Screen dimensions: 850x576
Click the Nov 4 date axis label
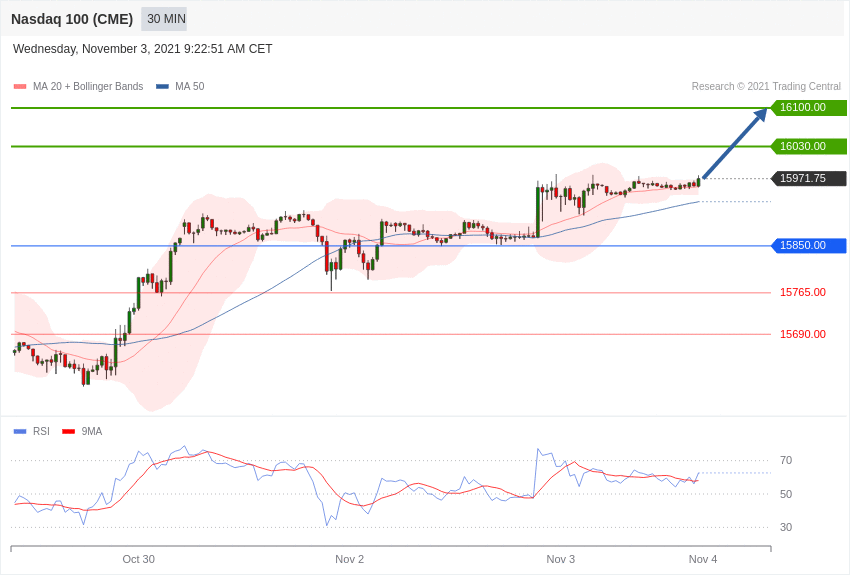pyautogui.click(x=702, y=559)
